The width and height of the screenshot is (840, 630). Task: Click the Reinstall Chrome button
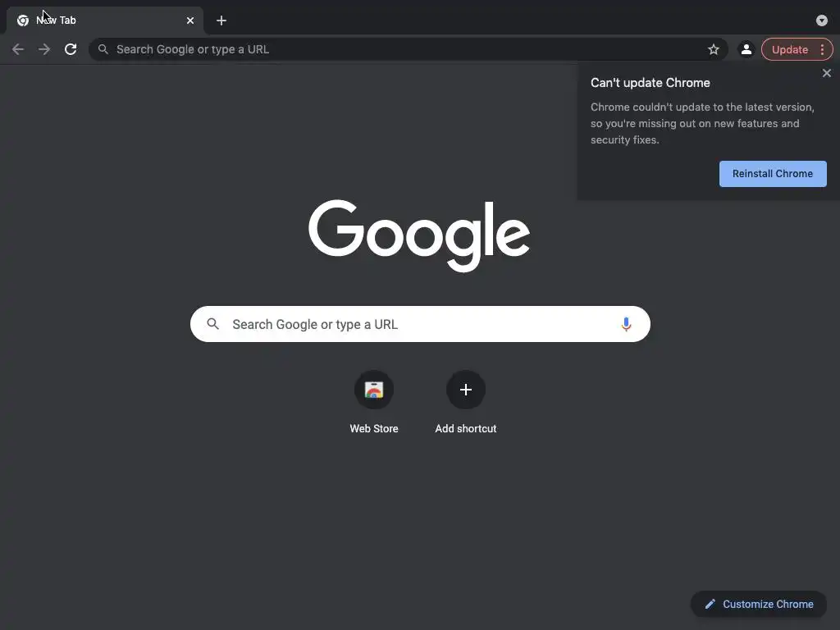click(x=773, y=174)
